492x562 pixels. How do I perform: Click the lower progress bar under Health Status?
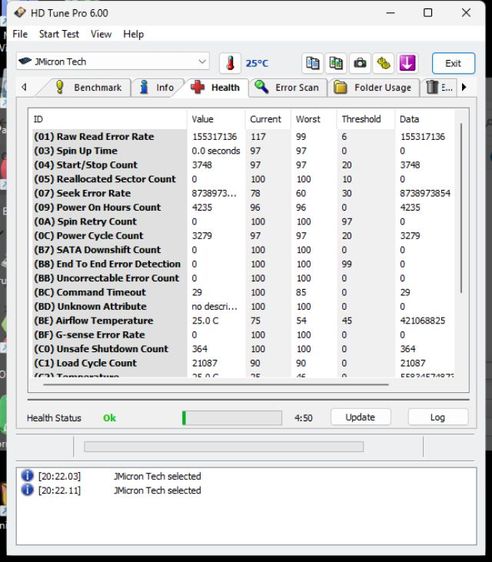tap(224, 446)
